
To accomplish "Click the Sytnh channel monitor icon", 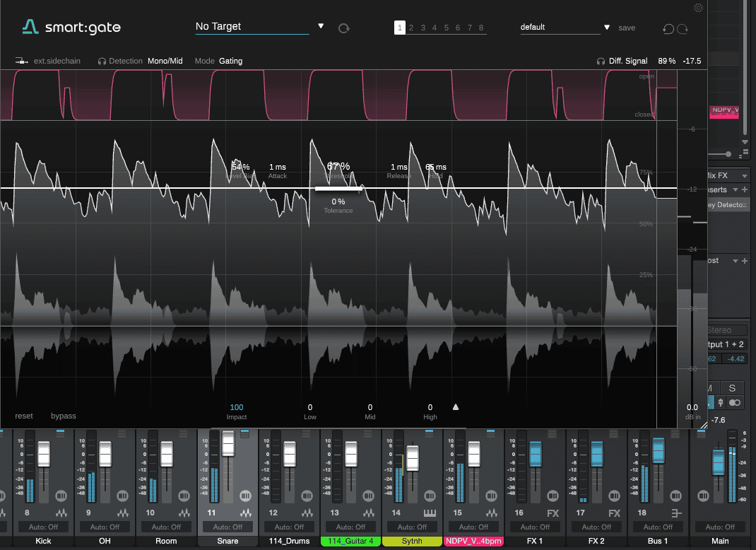I will click(430, 496).
